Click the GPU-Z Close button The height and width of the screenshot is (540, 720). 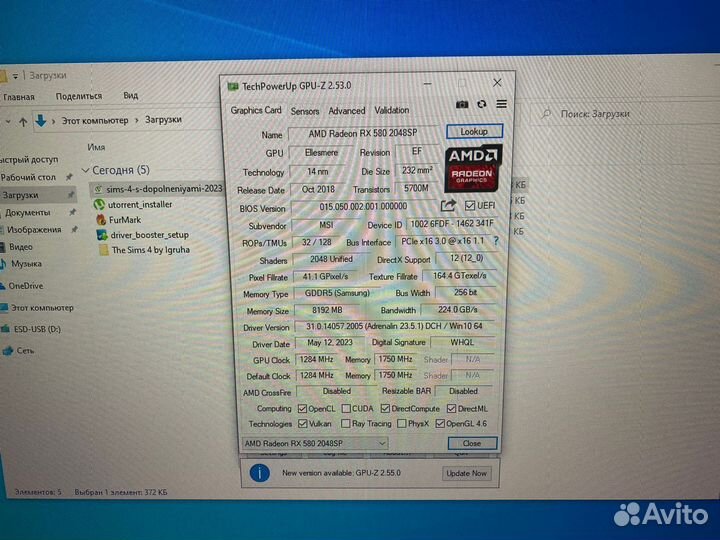pyautogui.click(x=472, y=443)
